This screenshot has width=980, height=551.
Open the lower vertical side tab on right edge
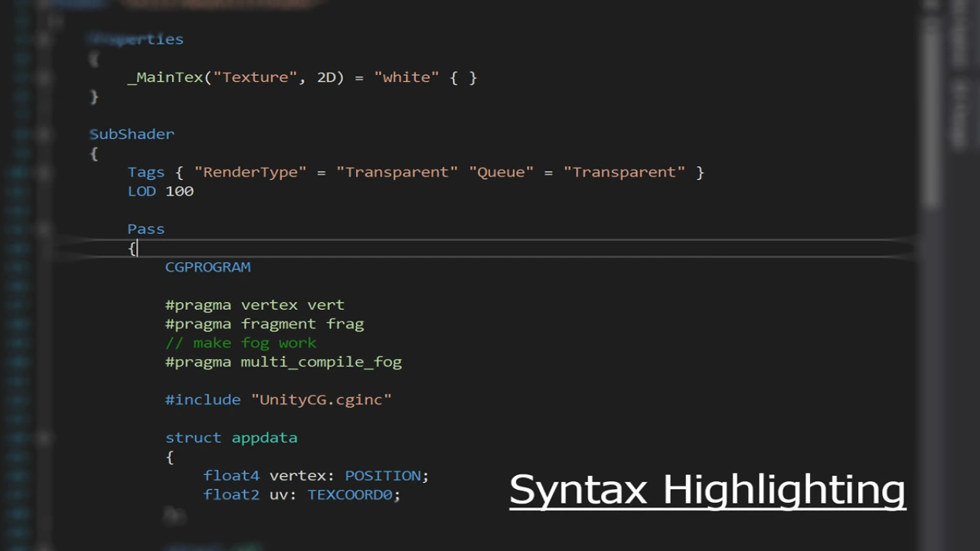pyautogui.click(x=959, y=115)
